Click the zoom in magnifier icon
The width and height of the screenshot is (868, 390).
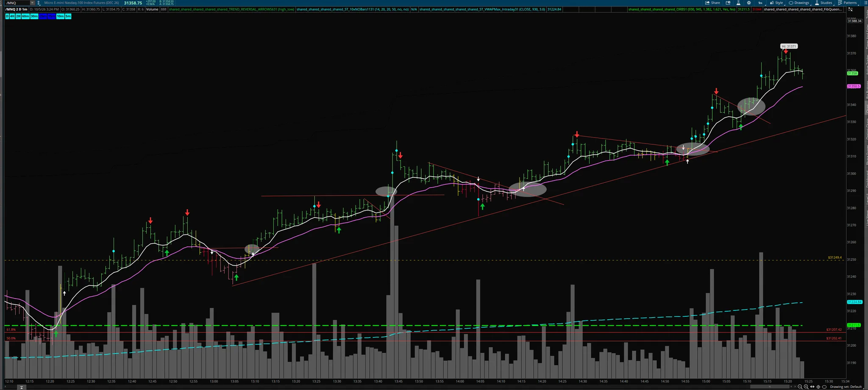pos(806,387)
